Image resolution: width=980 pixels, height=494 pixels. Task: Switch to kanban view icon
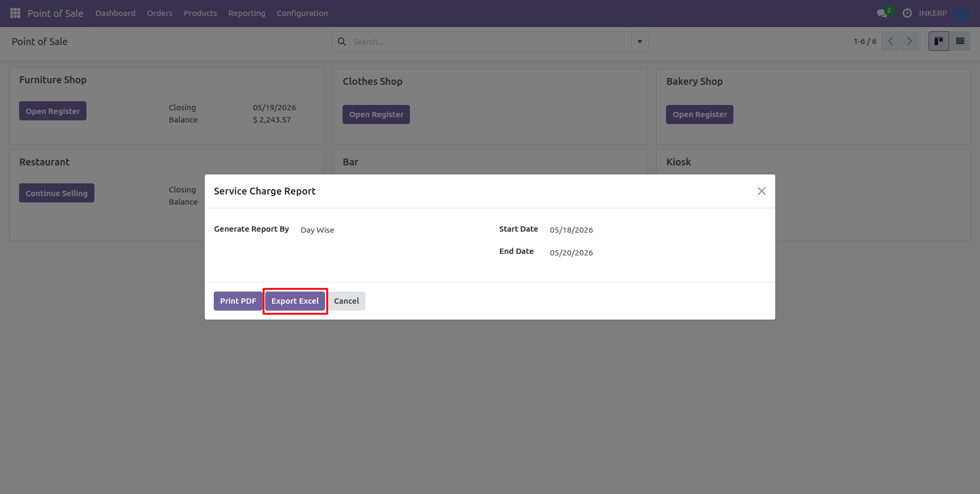tap(939, 41)
